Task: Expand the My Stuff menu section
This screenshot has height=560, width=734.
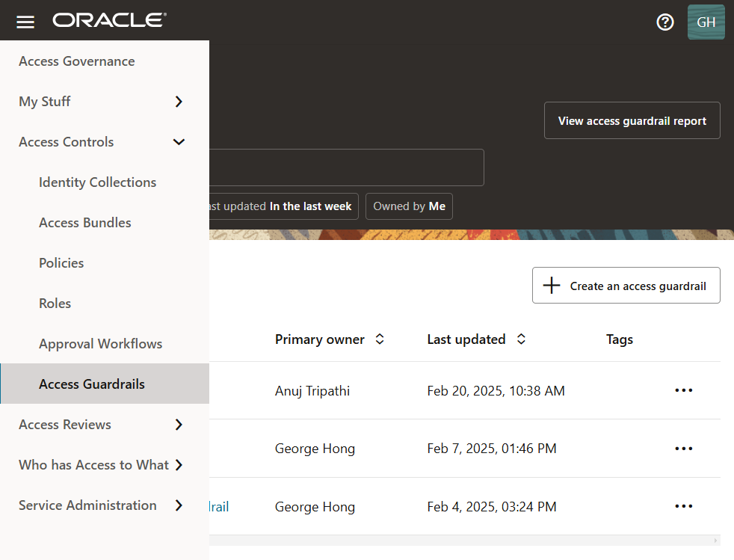Action: (x=178, y=102)
